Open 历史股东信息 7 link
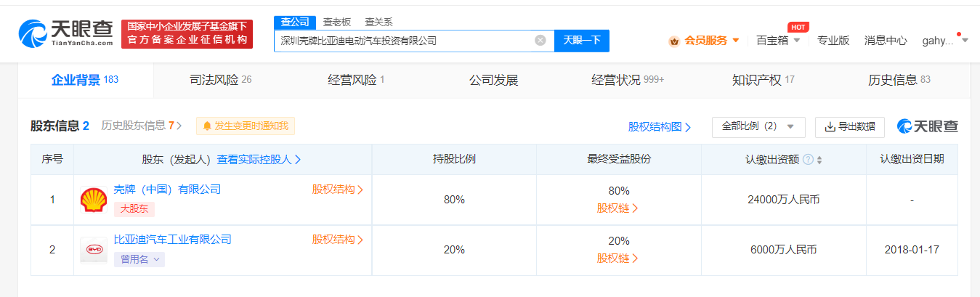Image resolution: width=980 pixels, height=297 pixels. tap(142, 126)
